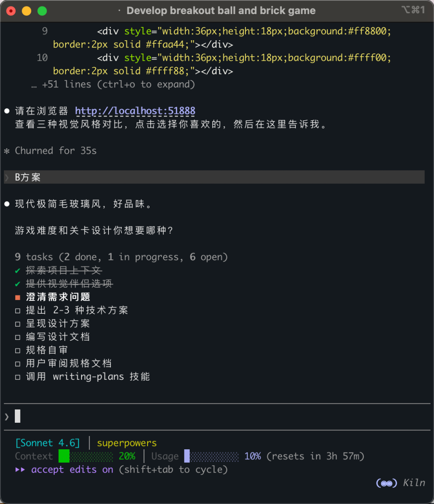Click the accept edits double-arrow icon
This screenshot has width=434, height=504.
point(20,470)
